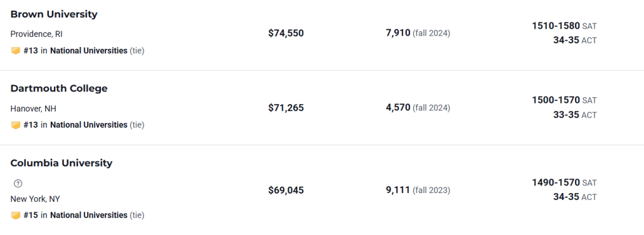Click Brown's 7,910 enrollment value
This screenshot has height=235, width=644.
coord(398,33)
